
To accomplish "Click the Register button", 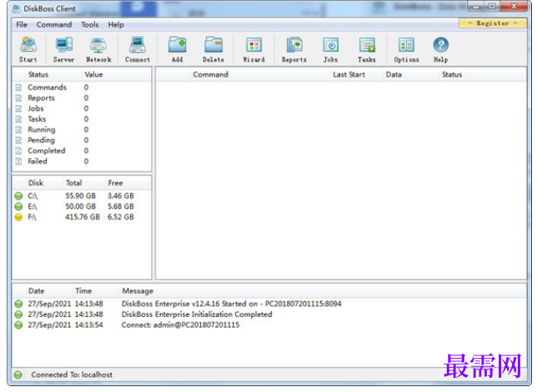I will (x=493, y=23).
